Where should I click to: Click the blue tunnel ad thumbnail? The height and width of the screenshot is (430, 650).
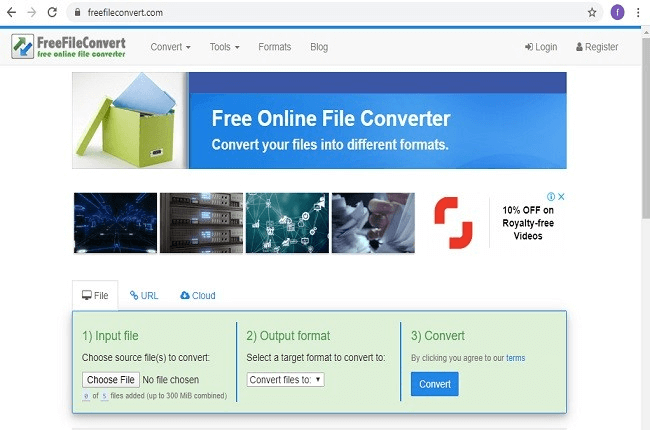[115, 223]
